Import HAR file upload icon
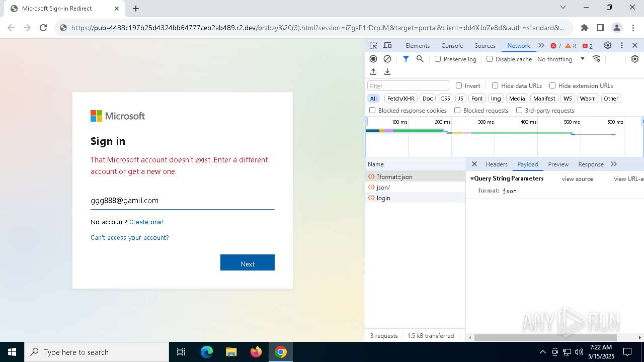The image size is (644, 362). pyautogui.click(x=373, y=72)
